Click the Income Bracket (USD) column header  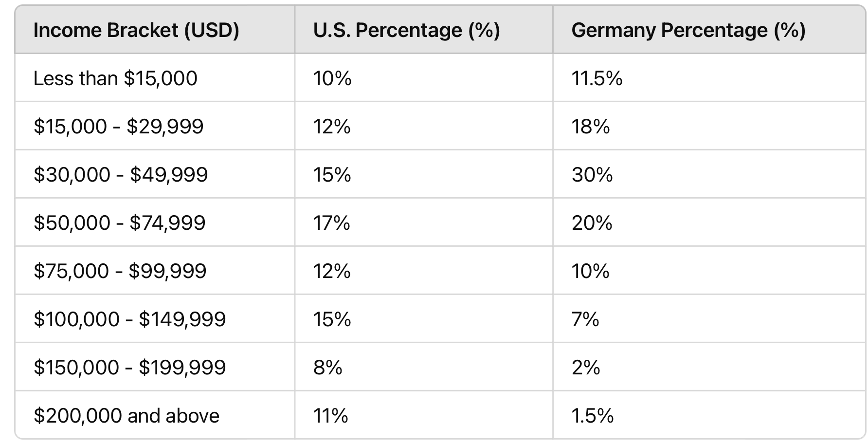tap(136, 30)
